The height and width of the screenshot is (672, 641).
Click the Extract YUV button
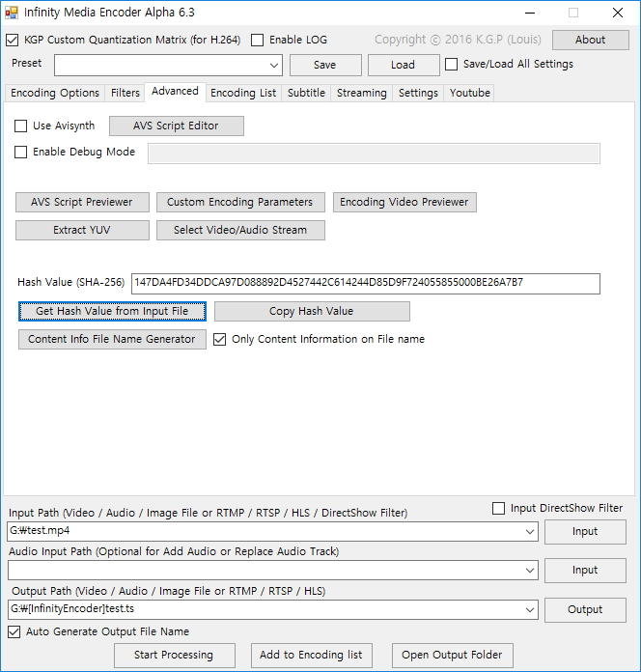[x=82, y=230]
